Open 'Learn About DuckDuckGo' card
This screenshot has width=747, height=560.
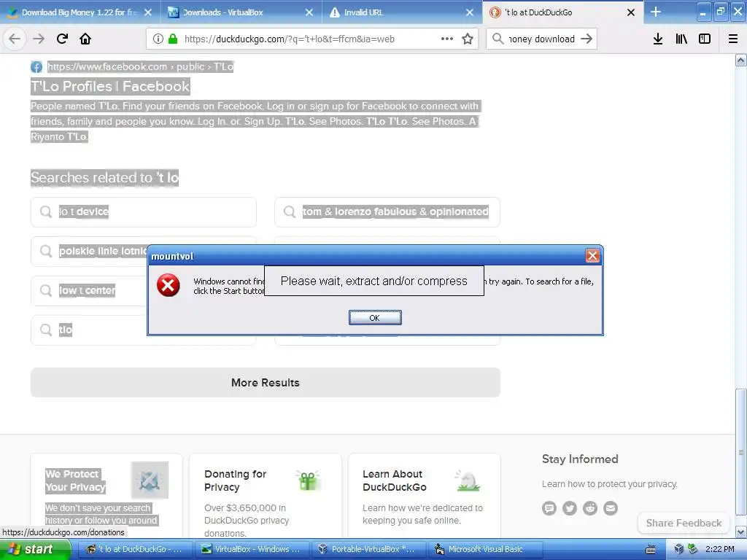point(424,495)
